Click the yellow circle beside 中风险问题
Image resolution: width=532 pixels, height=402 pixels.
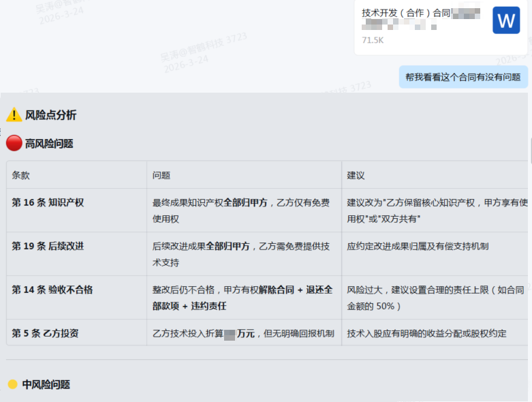(12, 384)
